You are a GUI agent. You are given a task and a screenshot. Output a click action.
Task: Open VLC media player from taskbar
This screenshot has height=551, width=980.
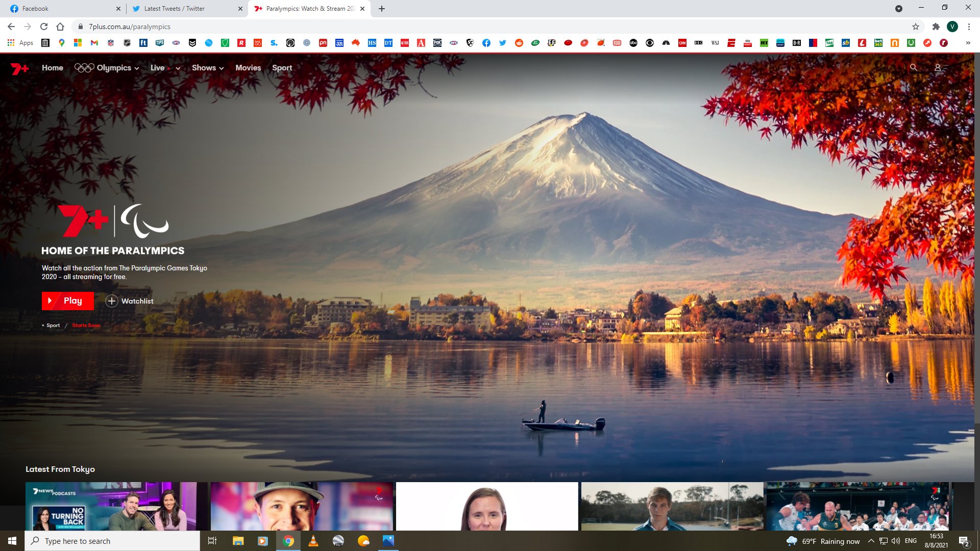(313, 541)
